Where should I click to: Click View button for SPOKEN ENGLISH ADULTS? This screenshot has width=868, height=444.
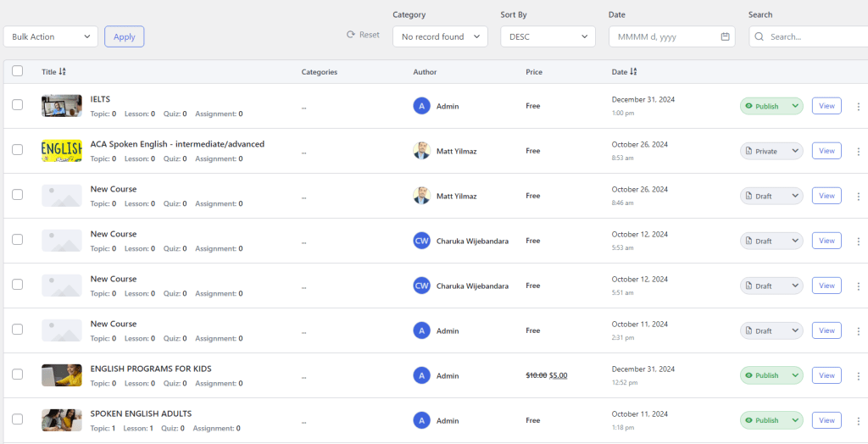[826, 419]
